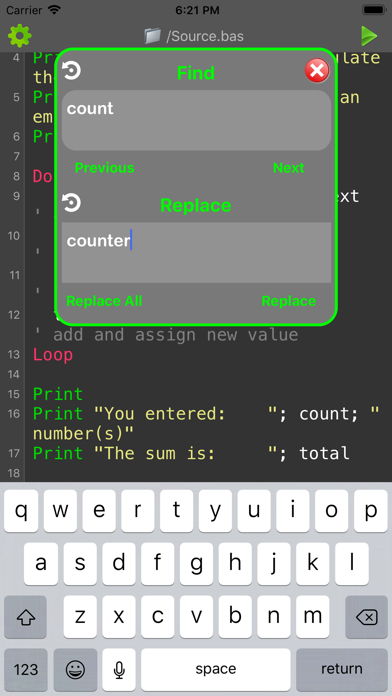Tap the n key
The width and height of the screenshot is (392, 696).
(x=273, y=617)
